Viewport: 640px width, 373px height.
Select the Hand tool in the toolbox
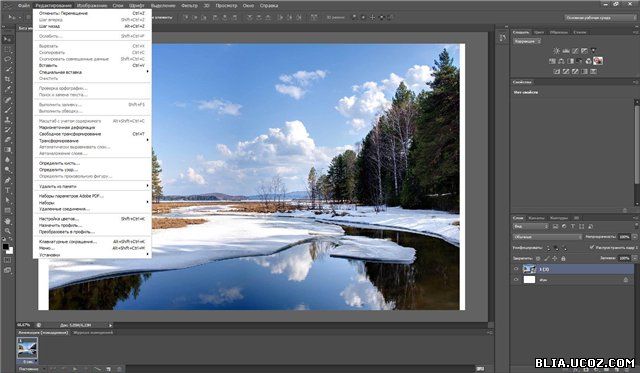click(8, 221)
